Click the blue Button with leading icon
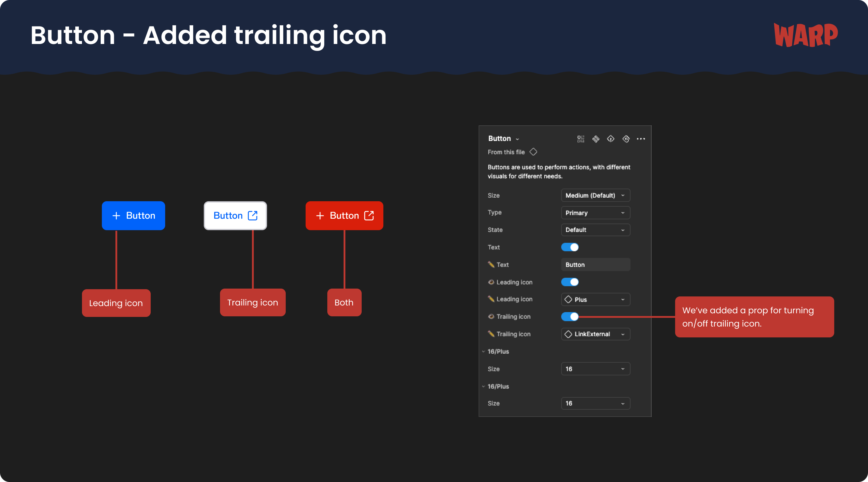 point(134,216)
